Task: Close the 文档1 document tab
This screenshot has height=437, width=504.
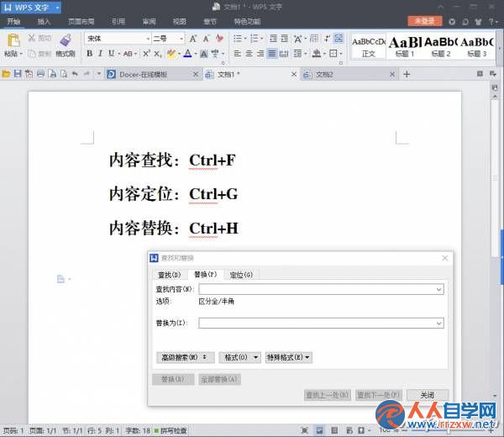Action: coord(294,74)
